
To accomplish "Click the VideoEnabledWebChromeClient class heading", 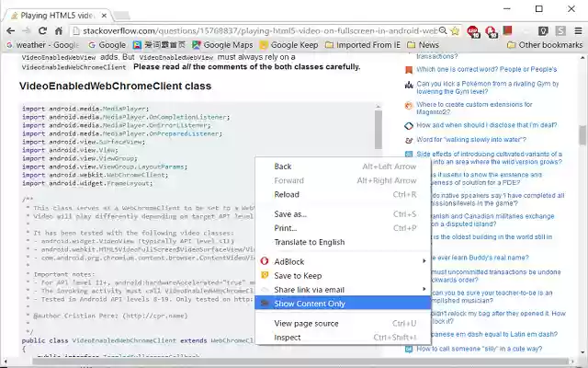I will [x=116, y=86].
